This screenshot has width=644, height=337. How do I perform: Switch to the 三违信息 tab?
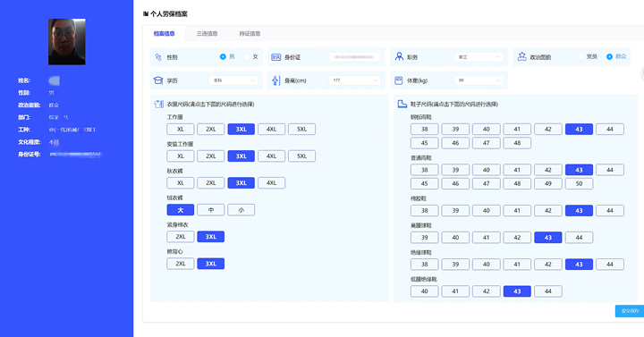click(x=207, y=34)
